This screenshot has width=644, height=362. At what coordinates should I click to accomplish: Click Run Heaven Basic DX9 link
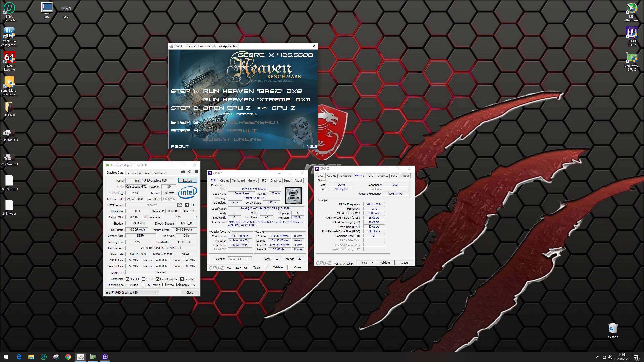(252, 91)
